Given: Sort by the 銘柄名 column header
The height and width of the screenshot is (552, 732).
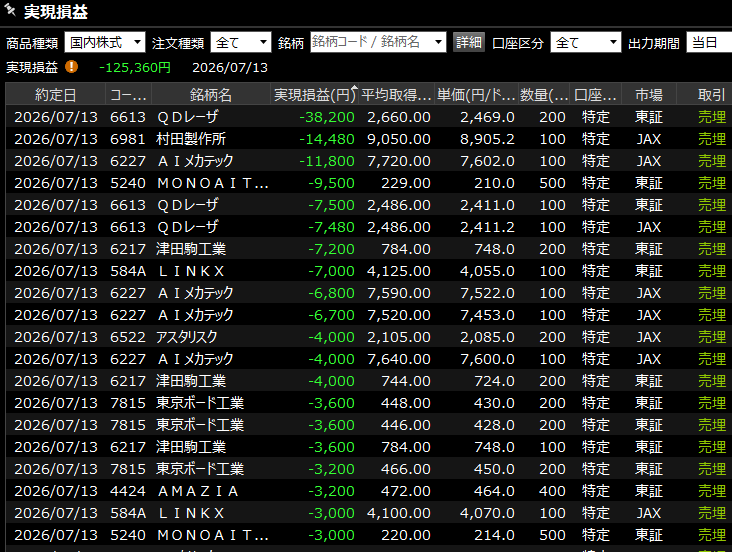Looking at the screenshot, I should pos(211,95).
